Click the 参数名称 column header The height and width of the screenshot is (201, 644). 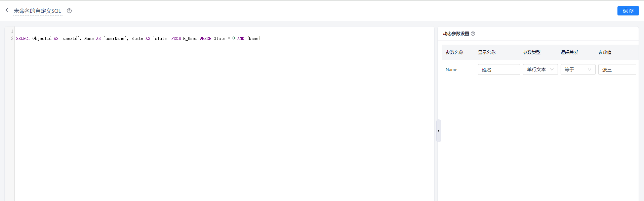pyautogui.click(x=454, y=52)
